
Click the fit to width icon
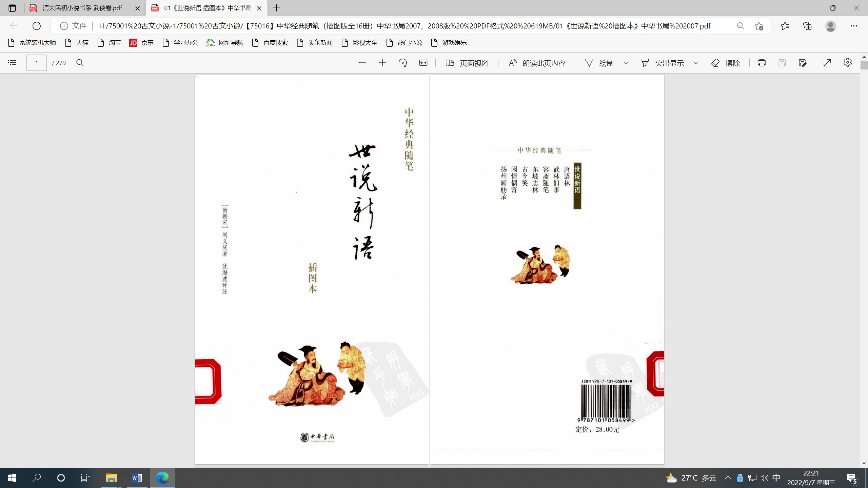click(423, 63)
